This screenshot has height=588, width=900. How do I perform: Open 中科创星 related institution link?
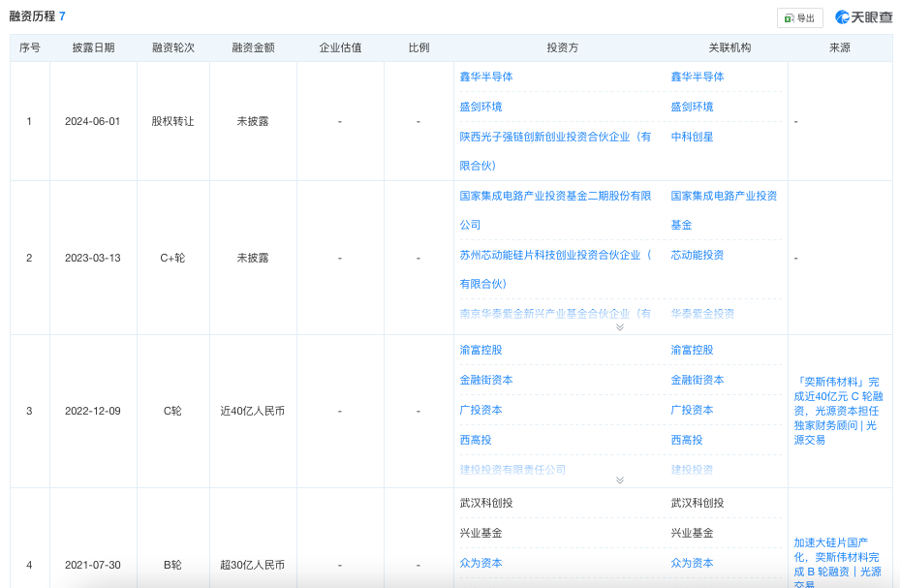point(692,137)
